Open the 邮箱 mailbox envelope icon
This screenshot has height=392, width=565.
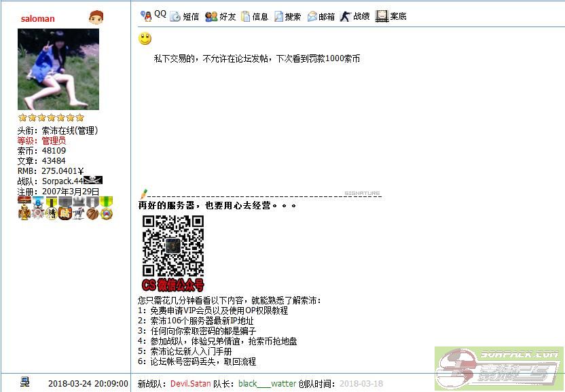click(x=312, y=16)
